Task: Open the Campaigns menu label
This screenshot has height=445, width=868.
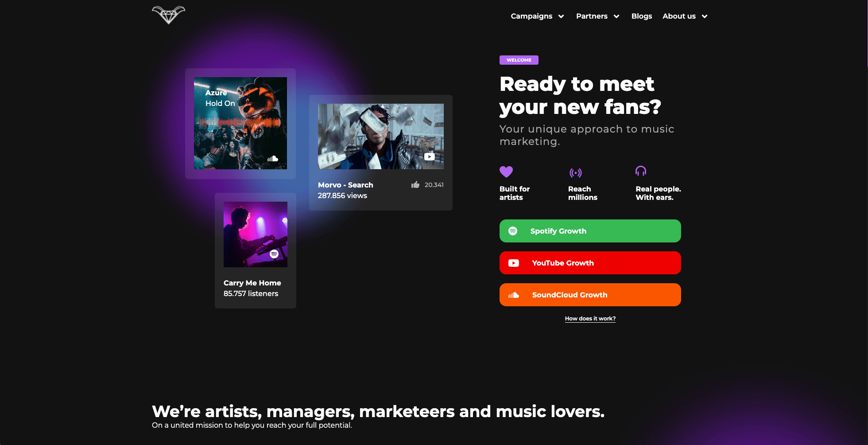Action: pos(531,16)
